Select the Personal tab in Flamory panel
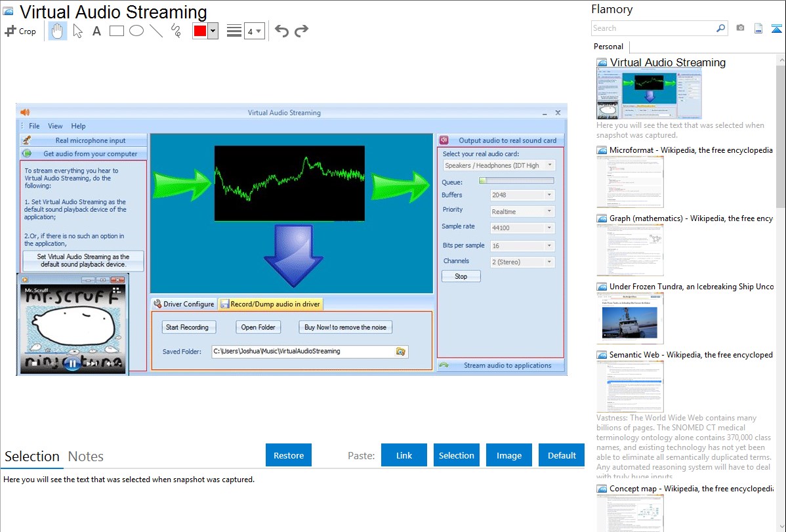The image size is (786, 532). [609, 47]
